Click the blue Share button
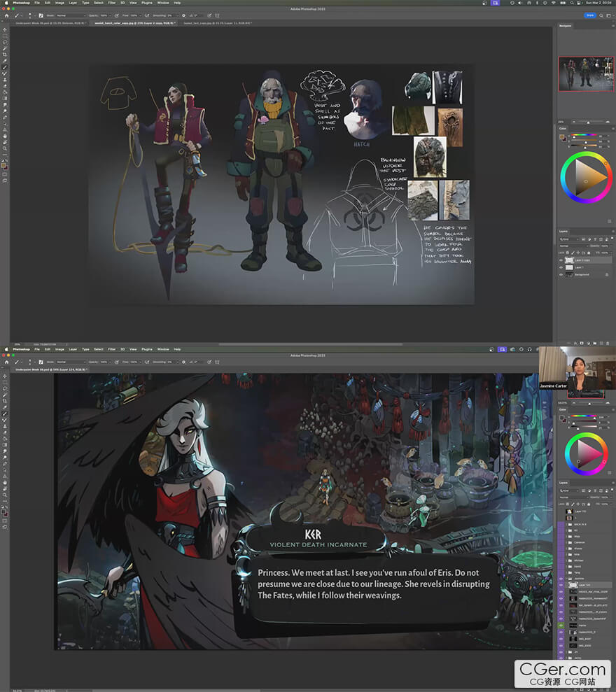This screenshot has width=616, height=692. (x=591, y=15)
